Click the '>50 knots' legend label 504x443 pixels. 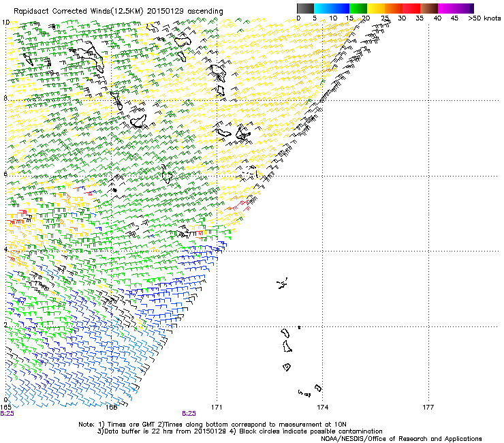click(x=484, y=18)
